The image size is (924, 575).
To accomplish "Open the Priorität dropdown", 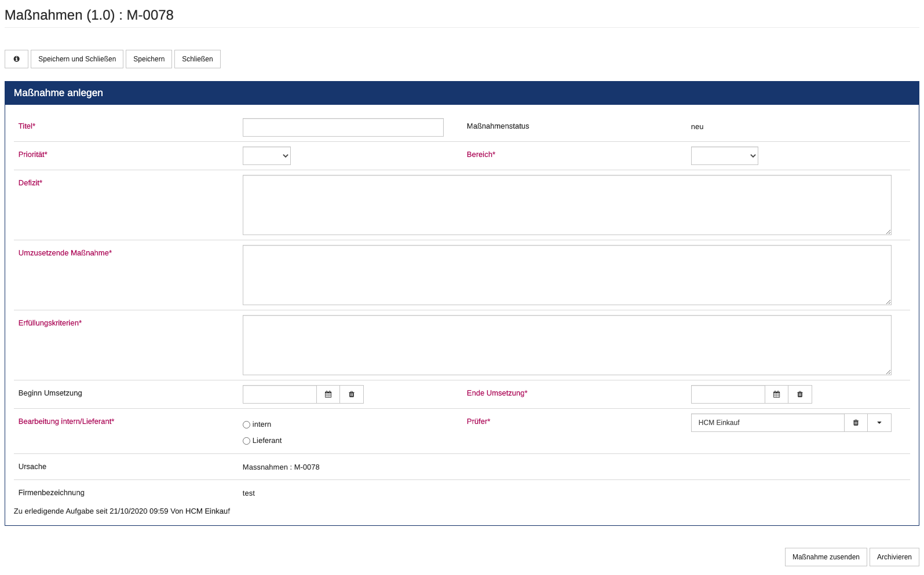I will point(266,156).
